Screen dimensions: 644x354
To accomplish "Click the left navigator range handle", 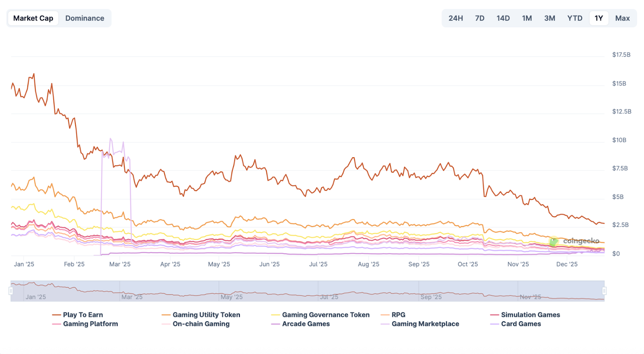I will point(11,291).
